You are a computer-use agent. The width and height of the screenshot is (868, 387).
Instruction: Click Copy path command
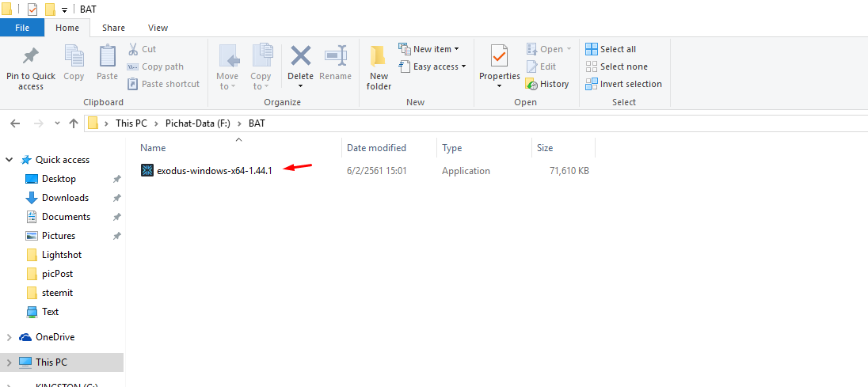point(155,66)
